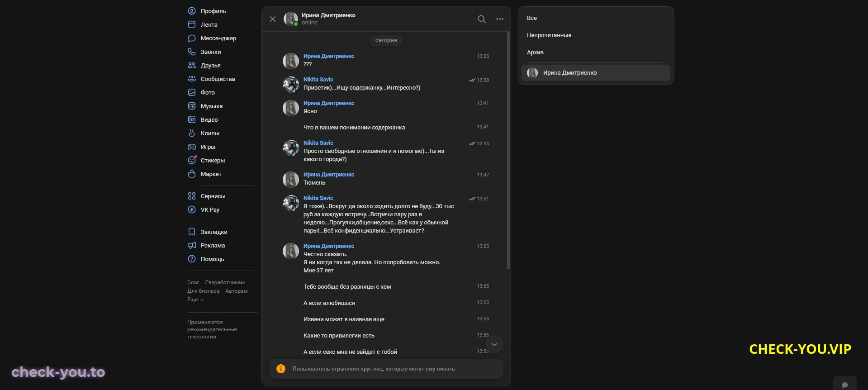The image size is (868, 390).
Task: Click Ирина Дмитренко name on the ??? message
Action: click(x=329, y=56)
